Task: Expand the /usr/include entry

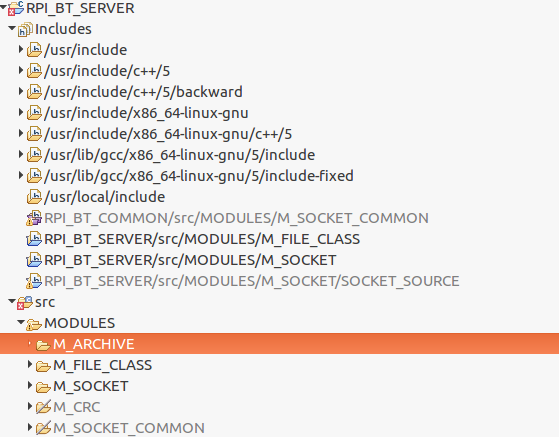Action: pos(21,50)
